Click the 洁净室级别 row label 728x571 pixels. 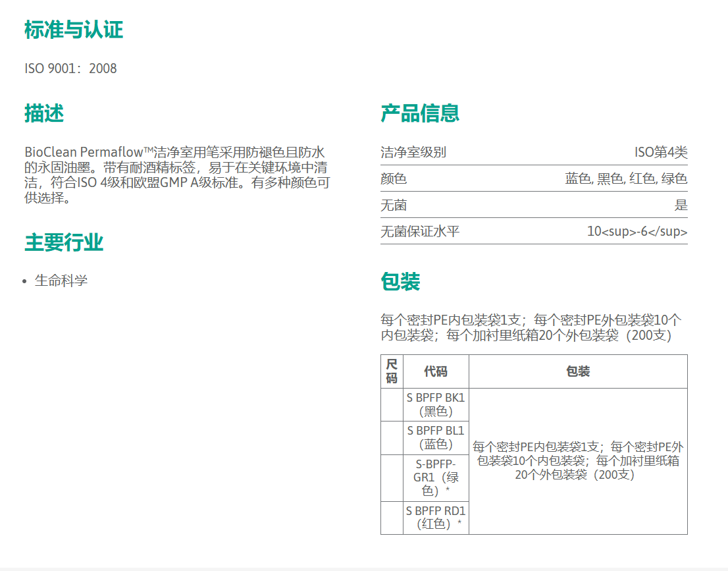click(413, 152)
